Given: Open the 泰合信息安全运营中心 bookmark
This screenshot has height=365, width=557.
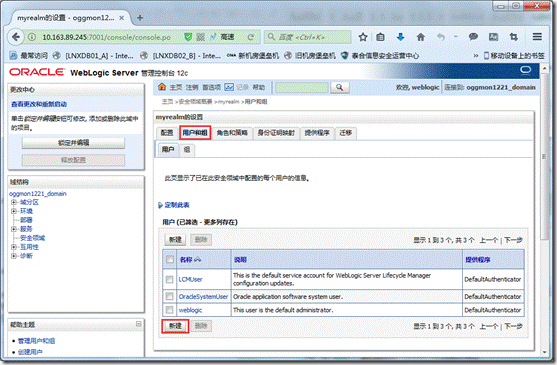Looking at the screenshot, I should coord(380,55).
